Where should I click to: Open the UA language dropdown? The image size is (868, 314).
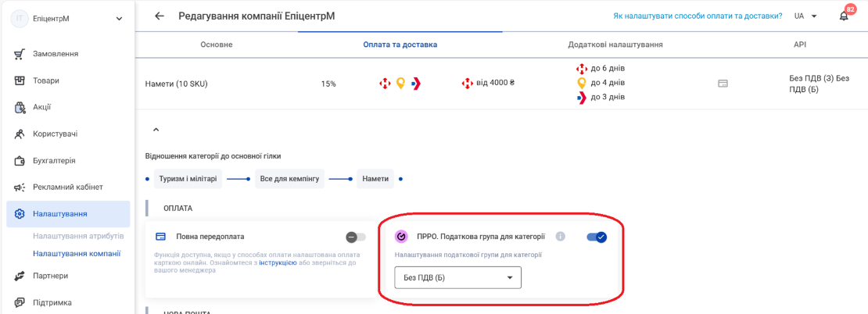(x=805, y=16)
